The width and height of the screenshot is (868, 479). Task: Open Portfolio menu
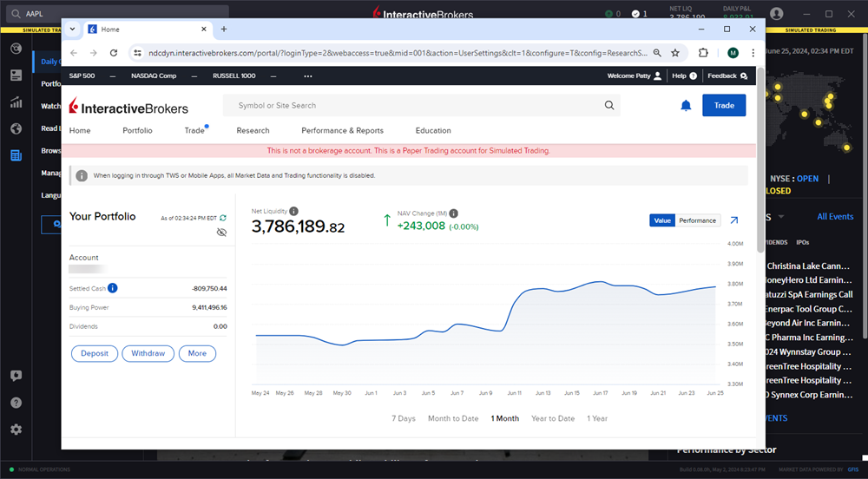tap(137, 130)
